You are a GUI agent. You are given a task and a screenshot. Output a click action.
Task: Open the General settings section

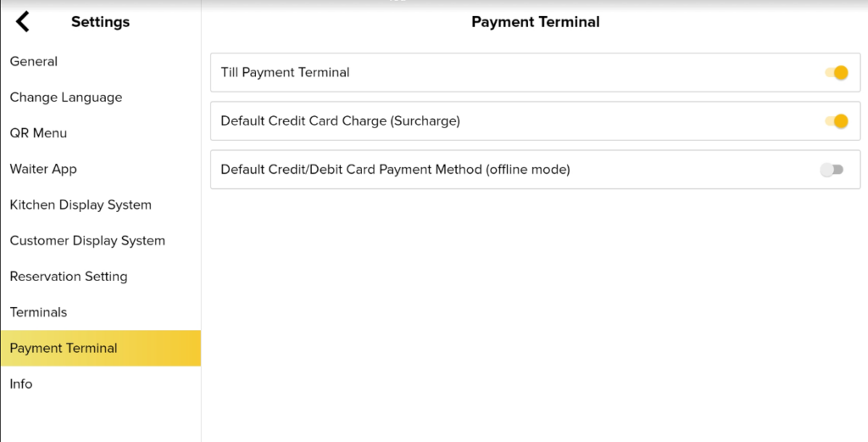(34, 62)
